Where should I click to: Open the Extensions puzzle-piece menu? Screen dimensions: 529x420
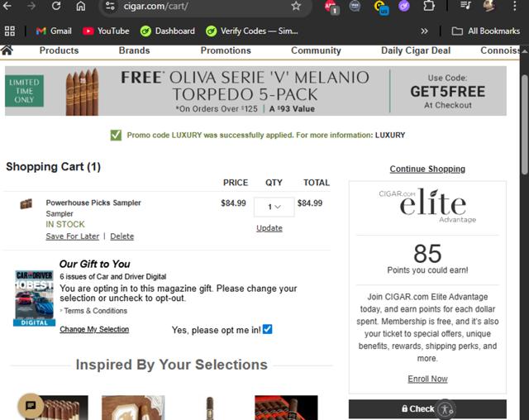[428, 6]
